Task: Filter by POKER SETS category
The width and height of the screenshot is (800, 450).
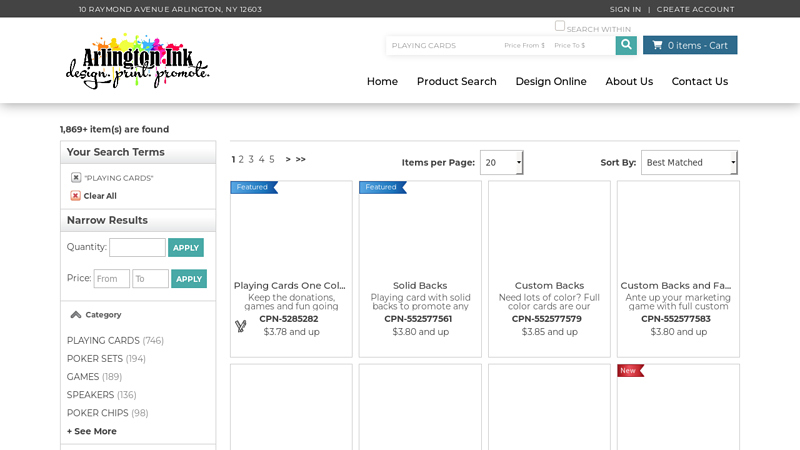Action: (x=96, y=359)
